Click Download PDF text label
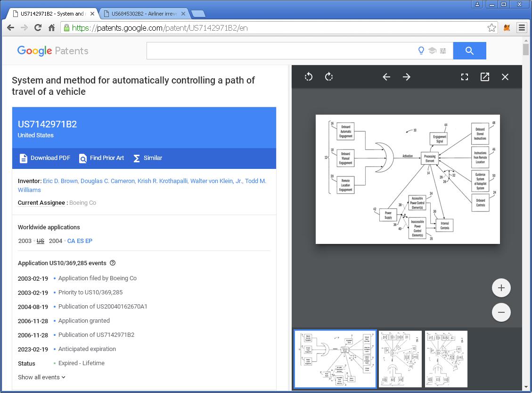The image size is (532, 393). (50, 158)
